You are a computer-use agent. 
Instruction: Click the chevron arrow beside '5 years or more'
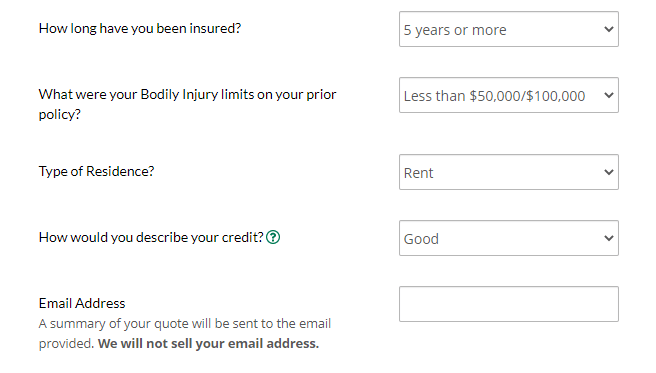coord(609,29)
